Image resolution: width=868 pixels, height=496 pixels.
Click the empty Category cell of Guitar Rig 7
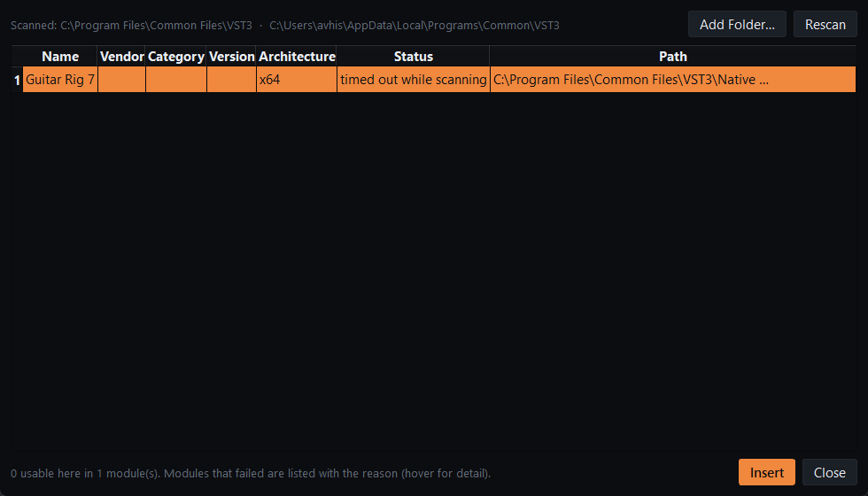pos(176,80)
